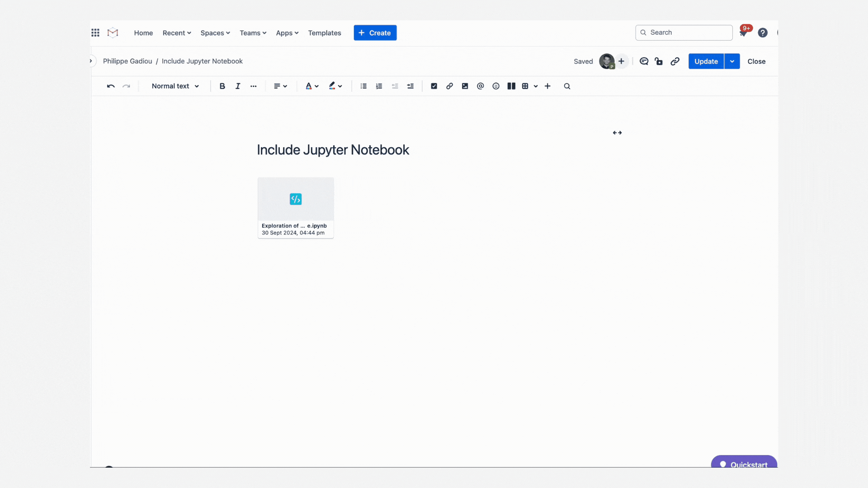The image size is (868, 488).
Task: Expand the text style dropdown menu
Action: coord(175,86)
